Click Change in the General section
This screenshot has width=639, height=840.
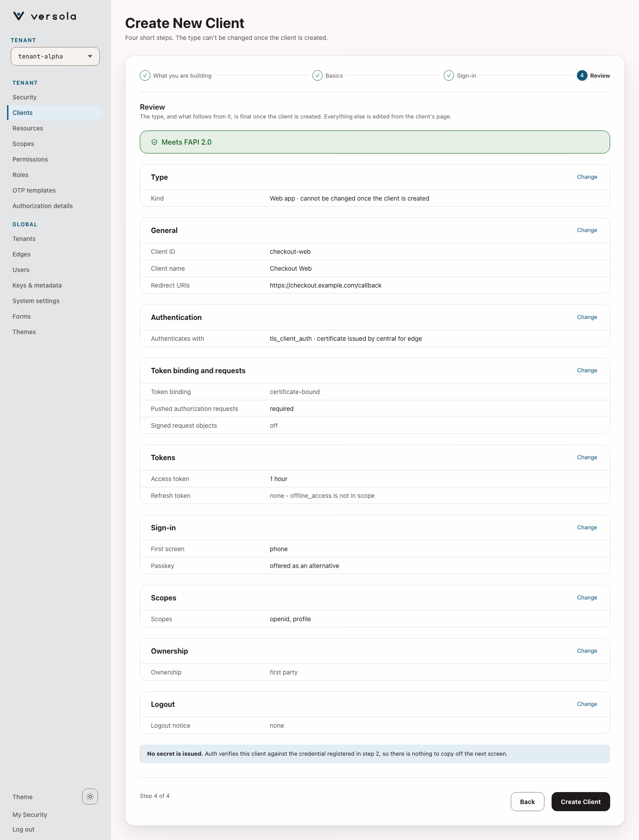coord(587,230)
